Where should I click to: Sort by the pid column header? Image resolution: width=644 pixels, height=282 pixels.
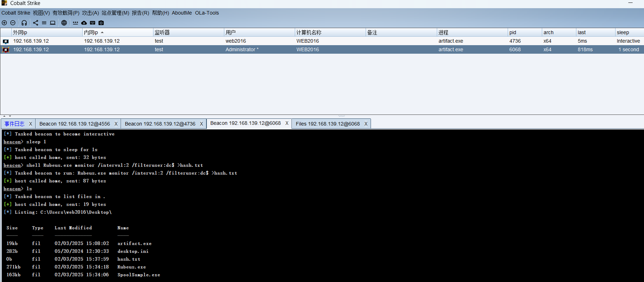[525, 32]
